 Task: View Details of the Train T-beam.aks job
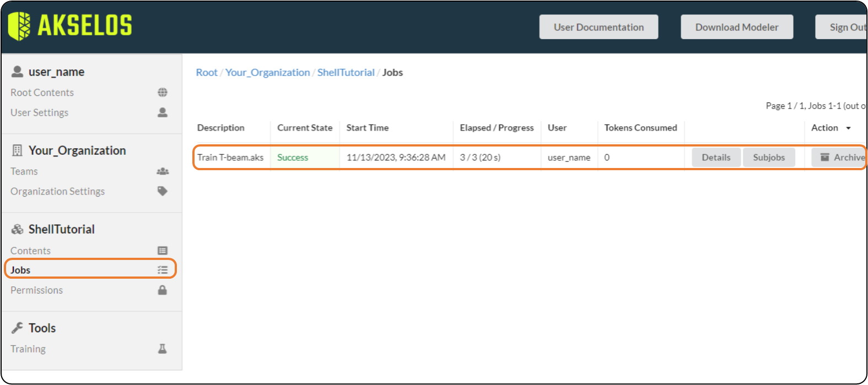pyautogui.click(x=716, y=158)
